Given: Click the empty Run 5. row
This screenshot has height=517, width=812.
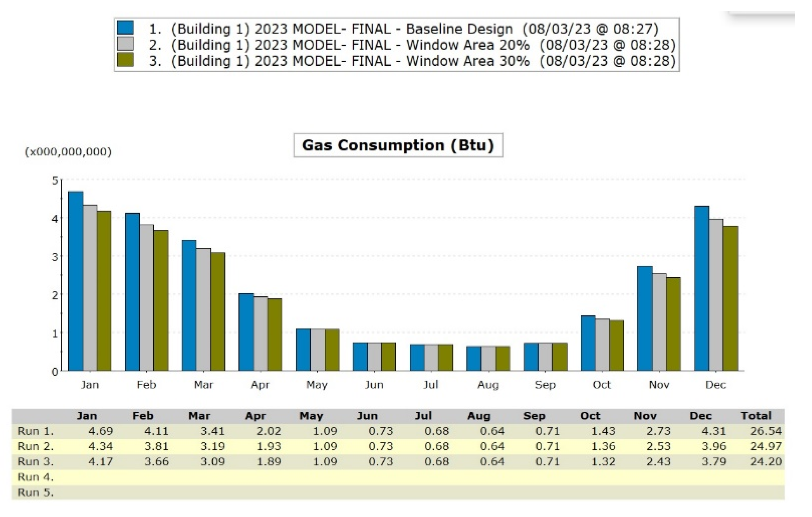Looking at the screenshot, I should (398, 492).
